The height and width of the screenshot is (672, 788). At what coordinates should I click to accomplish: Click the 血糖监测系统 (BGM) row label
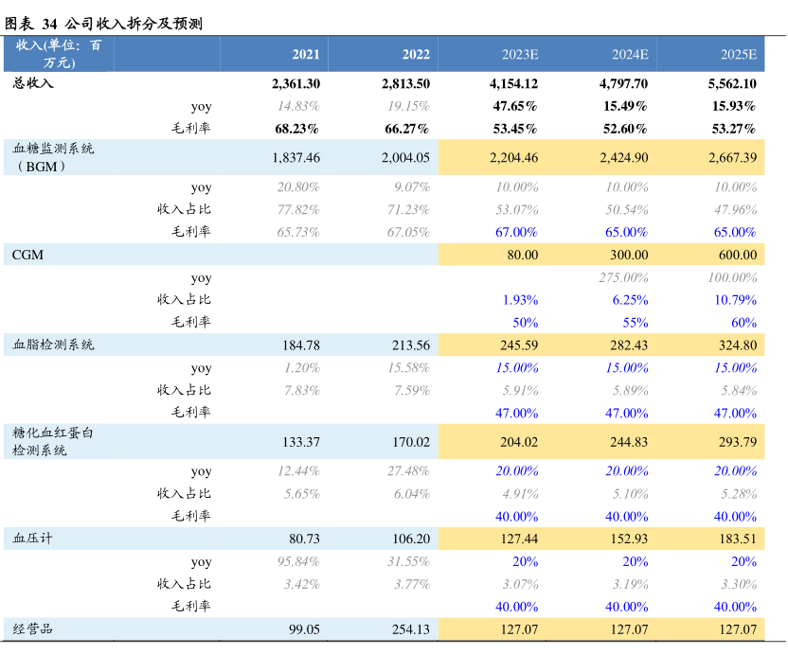click(53, 157)
